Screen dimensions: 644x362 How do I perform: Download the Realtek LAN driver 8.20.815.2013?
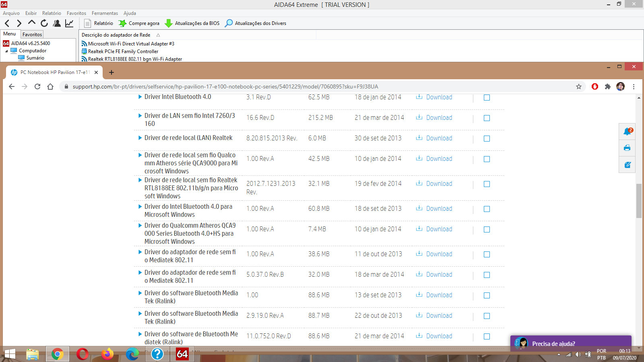[434, 138]
